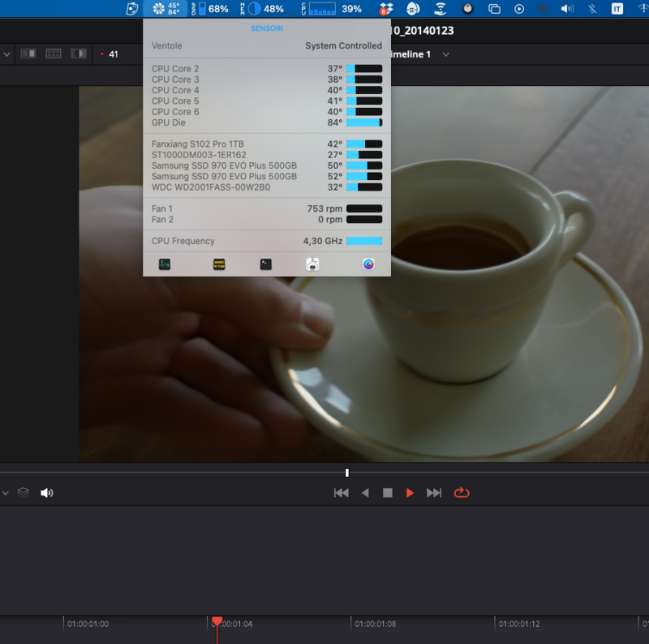Image resolution: width=649 pixels, height=644 pixels.
Task: Stop playback in the viewer
Action: tap(388, 492)
